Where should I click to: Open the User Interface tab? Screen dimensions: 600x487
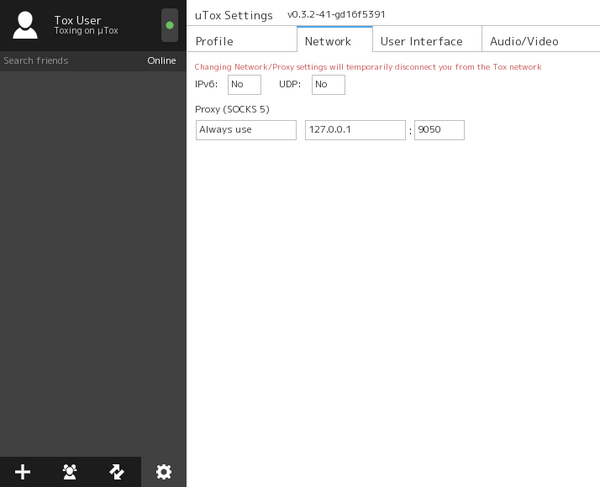pos(427,39)
